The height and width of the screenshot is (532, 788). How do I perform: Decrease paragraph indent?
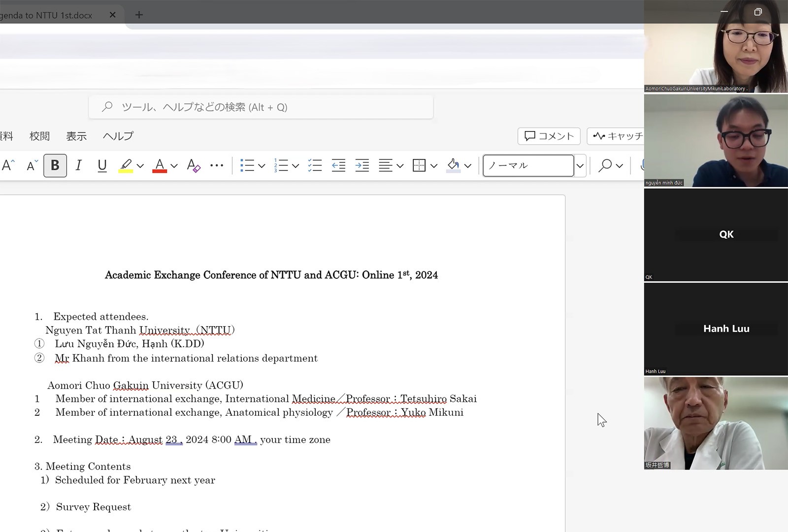pyautogui.click(x=338, y=166)
